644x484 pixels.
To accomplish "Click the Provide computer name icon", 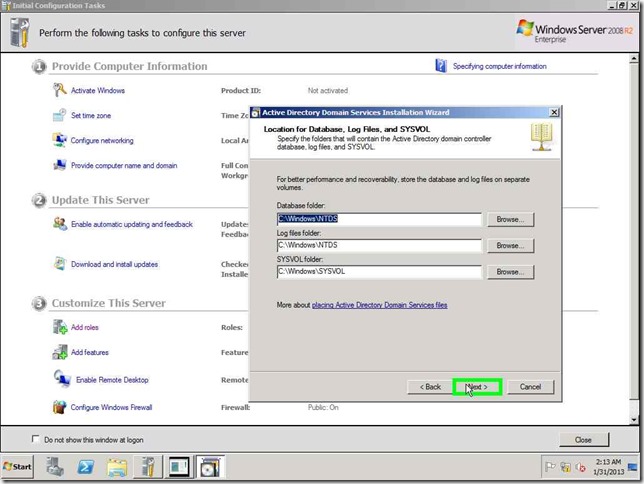I will pos(60,165).
